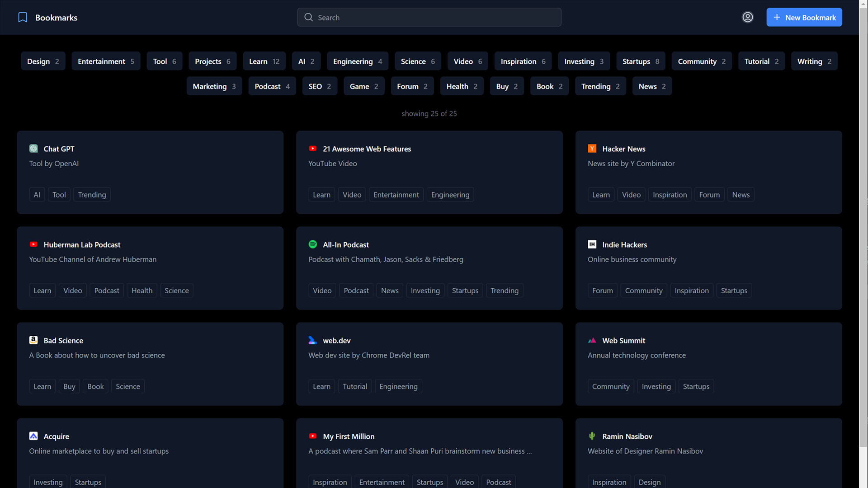Click 'showing 25 of 25' count text
868x488 pixels.
(429, 113)
